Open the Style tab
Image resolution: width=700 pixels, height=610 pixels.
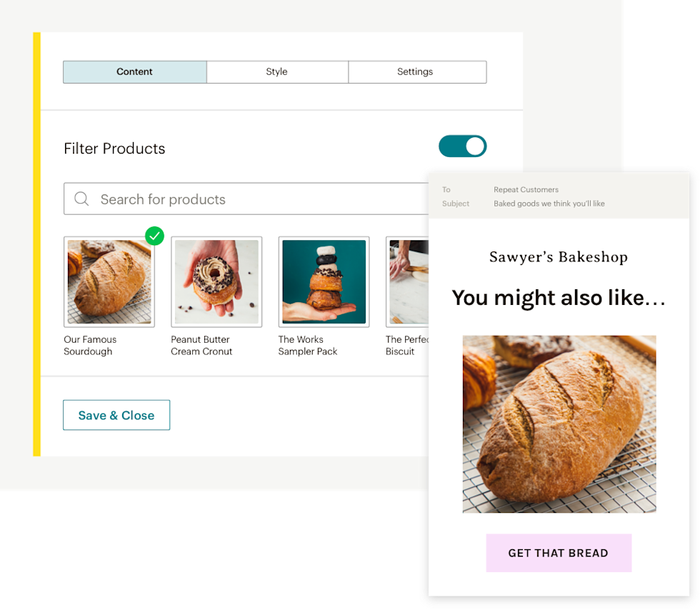(x=277, y=72)
